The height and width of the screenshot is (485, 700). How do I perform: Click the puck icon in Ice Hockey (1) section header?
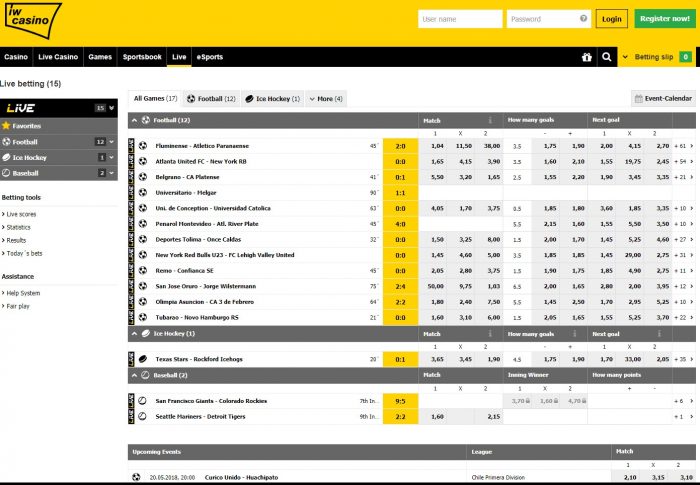pos(146,333)
